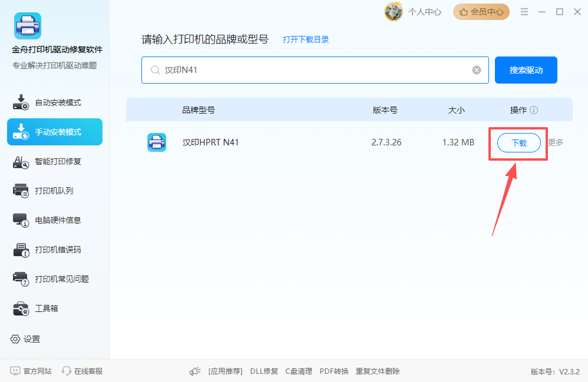Image resolution: width=588 pixels, height=382 pixels.
Task: Click the app logo printer icon
Action: click(28, 26)
